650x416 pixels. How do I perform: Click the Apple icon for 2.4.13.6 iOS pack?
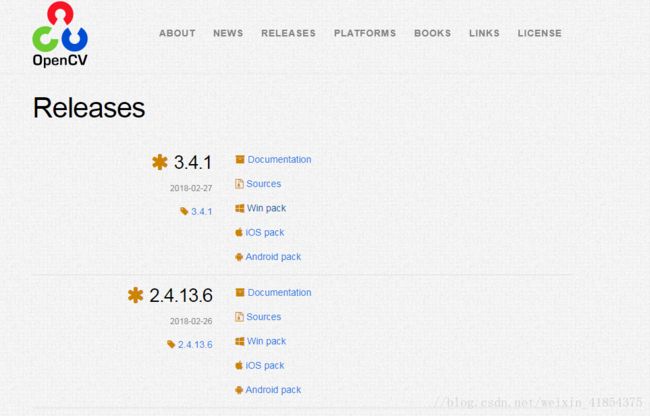coord(239,365)
